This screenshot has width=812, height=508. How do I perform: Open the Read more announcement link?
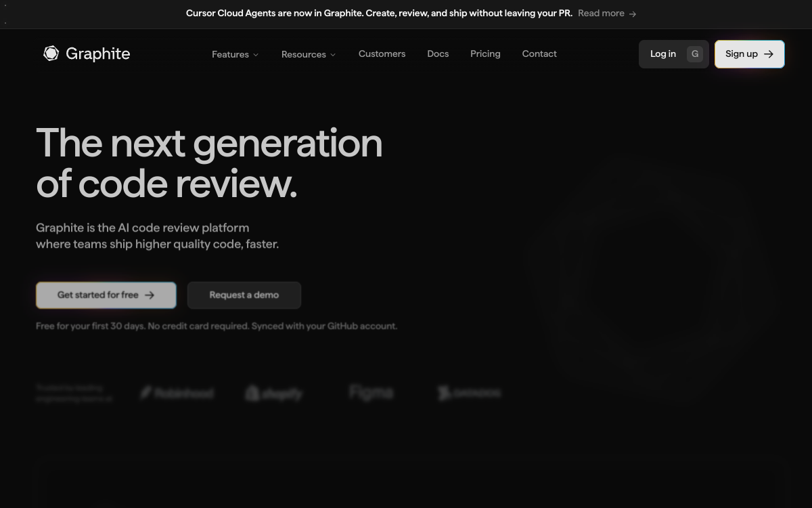click(x=607, y=13)
